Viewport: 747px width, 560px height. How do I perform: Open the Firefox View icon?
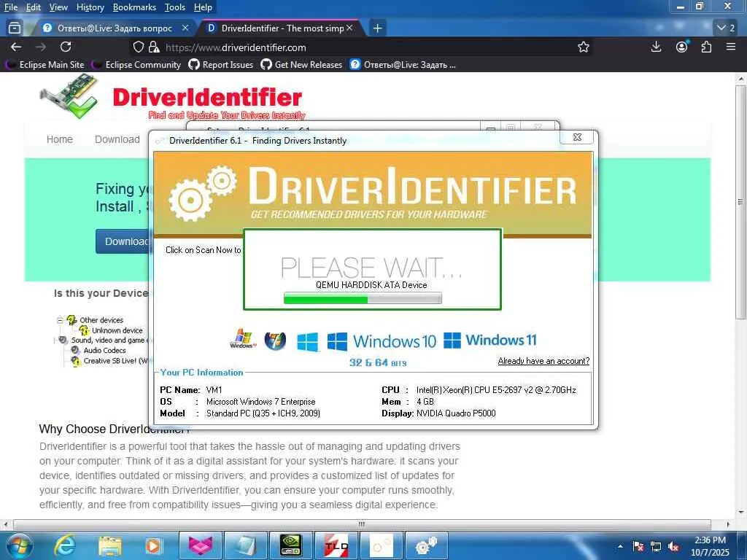15,28
